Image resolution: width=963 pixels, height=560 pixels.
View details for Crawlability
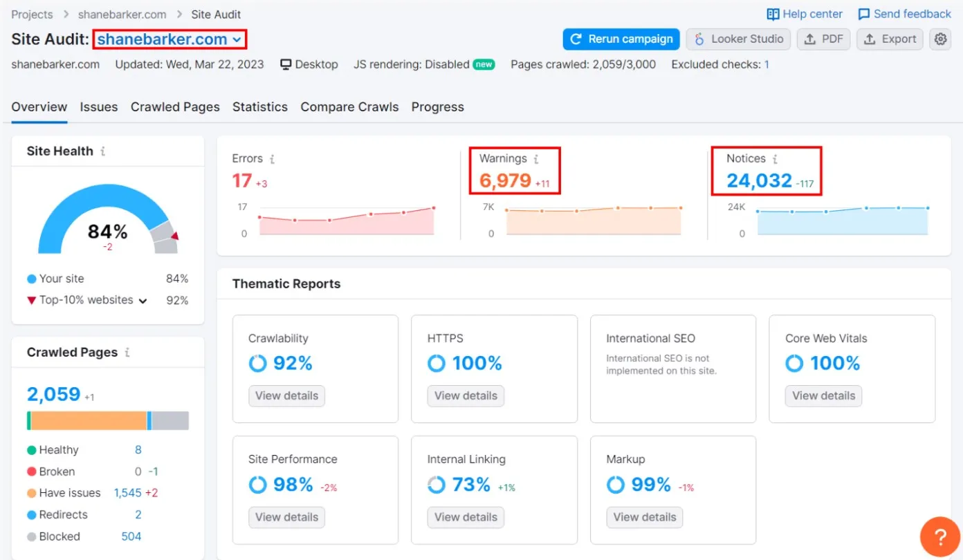click(x=286, y=395)
